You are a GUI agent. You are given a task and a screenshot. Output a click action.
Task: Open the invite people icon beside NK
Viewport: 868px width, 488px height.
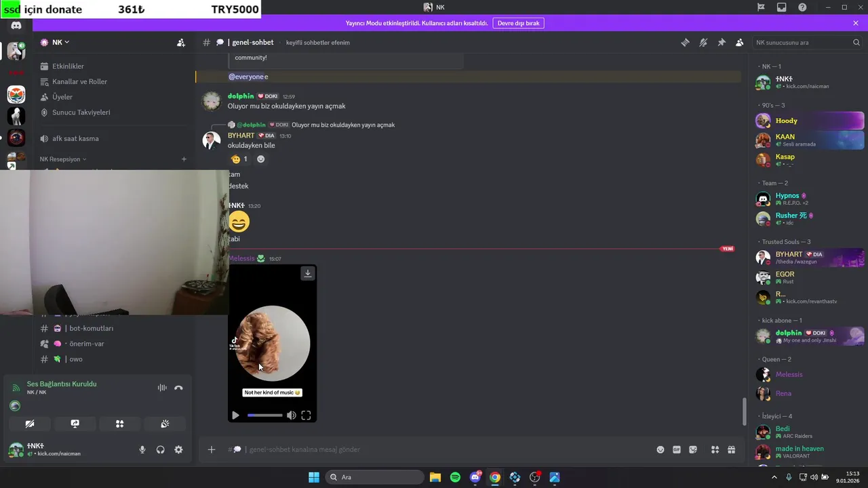tap(181, 43)
